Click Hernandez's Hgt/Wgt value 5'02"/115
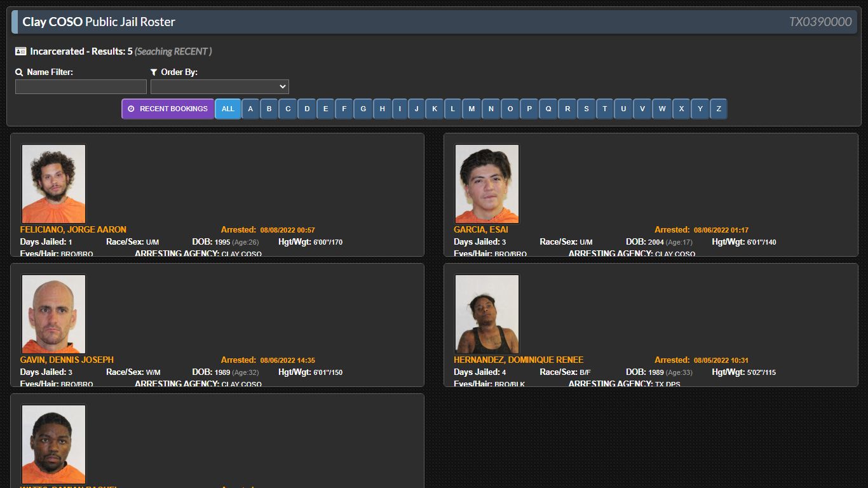This screenshot has width=868, height=488. (x=761, y=372)
